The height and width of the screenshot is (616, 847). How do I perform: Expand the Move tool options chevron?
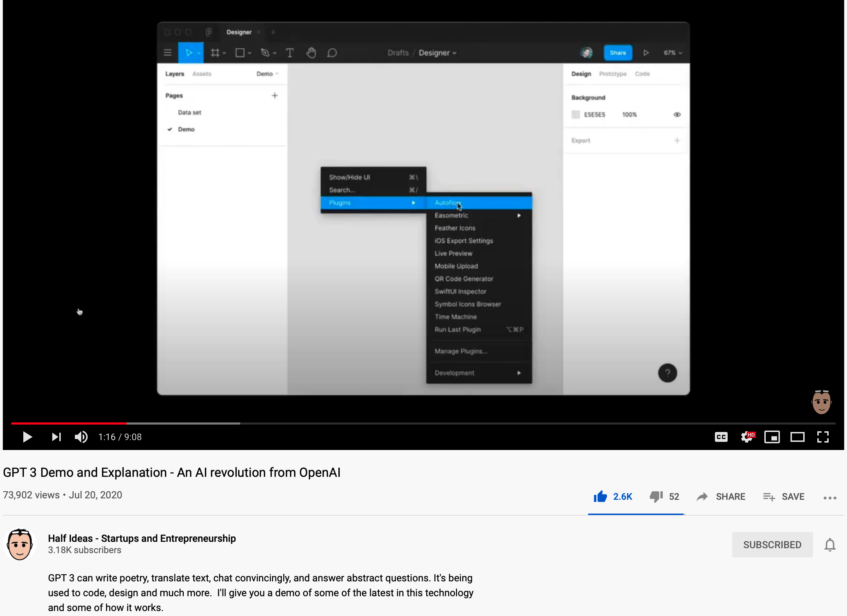199,53
